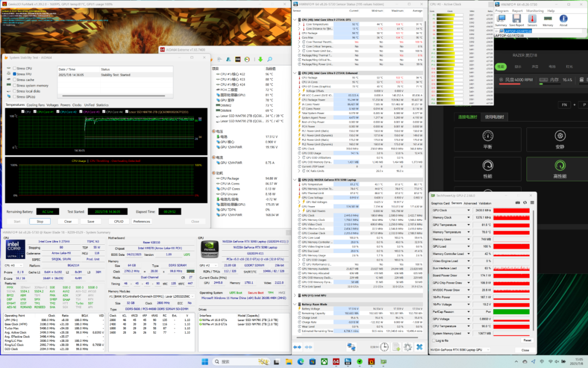
Task: Toggle the CPU Core #3 graph checkbox
Action: [81, 112]
